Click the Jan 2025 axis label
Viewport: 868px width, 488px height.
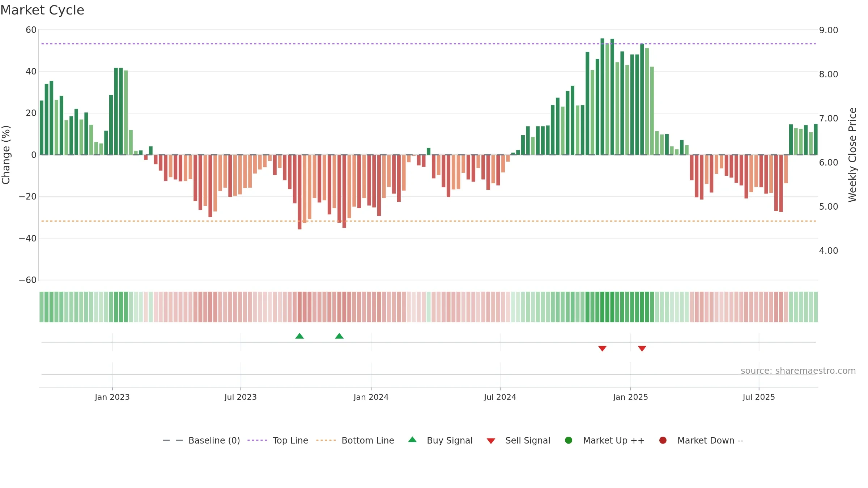[x=630, y=397]
